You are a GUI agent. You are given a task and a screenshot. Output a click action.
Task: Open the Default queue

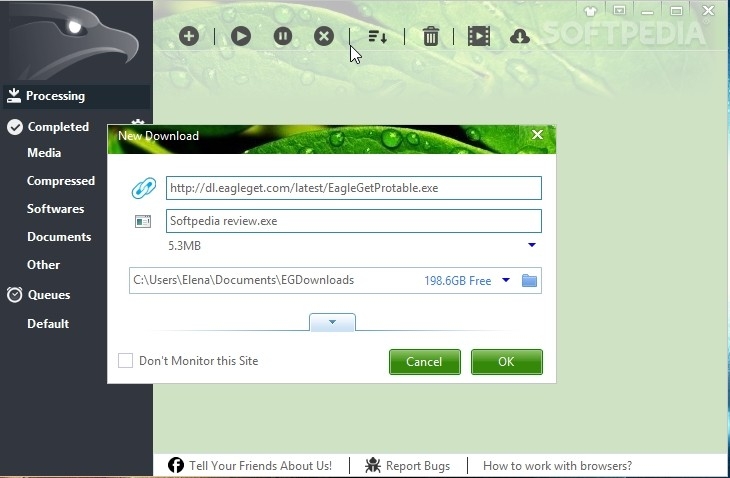(x=48, y=323)
